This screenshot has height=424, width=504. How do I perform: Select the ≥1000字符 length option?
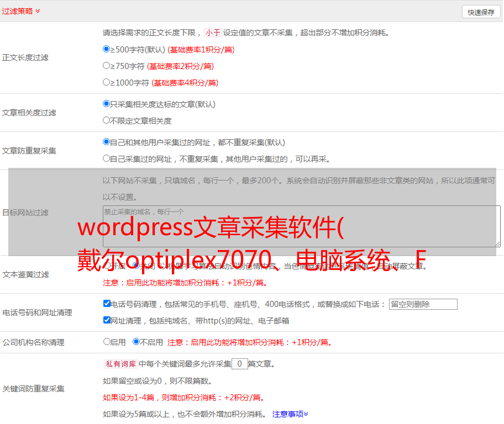tap(106, 82)
